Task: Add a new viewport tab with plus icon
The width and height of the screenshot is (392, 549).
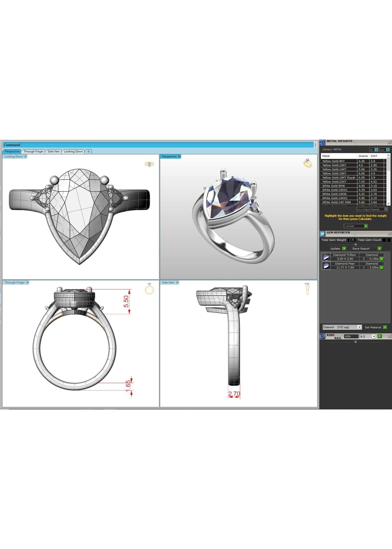Action: pyautogui.click(x=89, y=151)
